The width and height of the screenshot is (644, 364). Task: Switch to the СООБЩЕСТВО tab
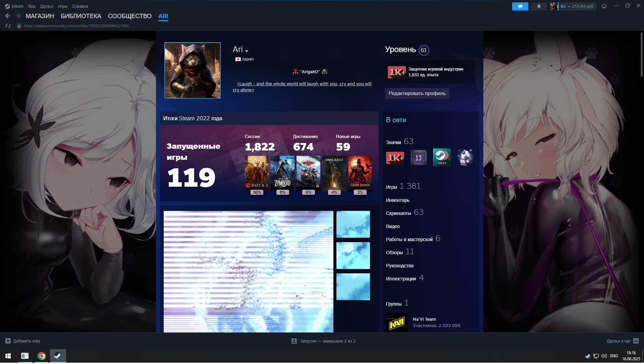pos(130,16)
